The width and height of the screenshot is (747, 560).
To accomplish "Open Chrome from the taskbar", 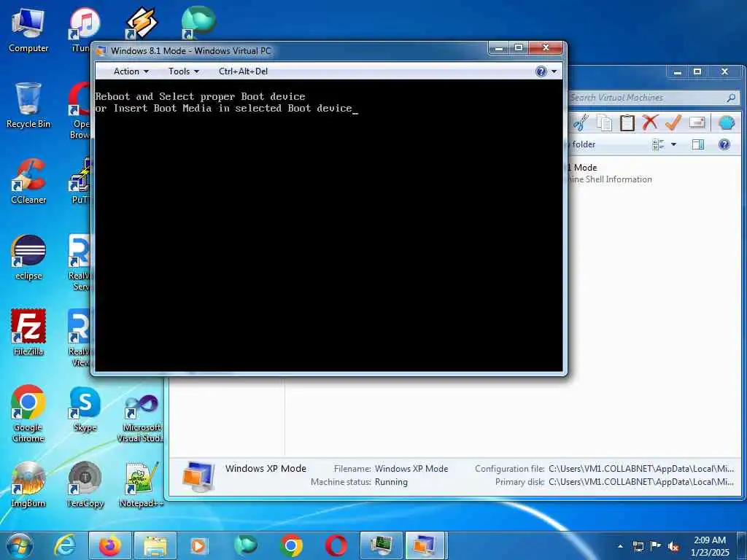I will tap(291, 545).
